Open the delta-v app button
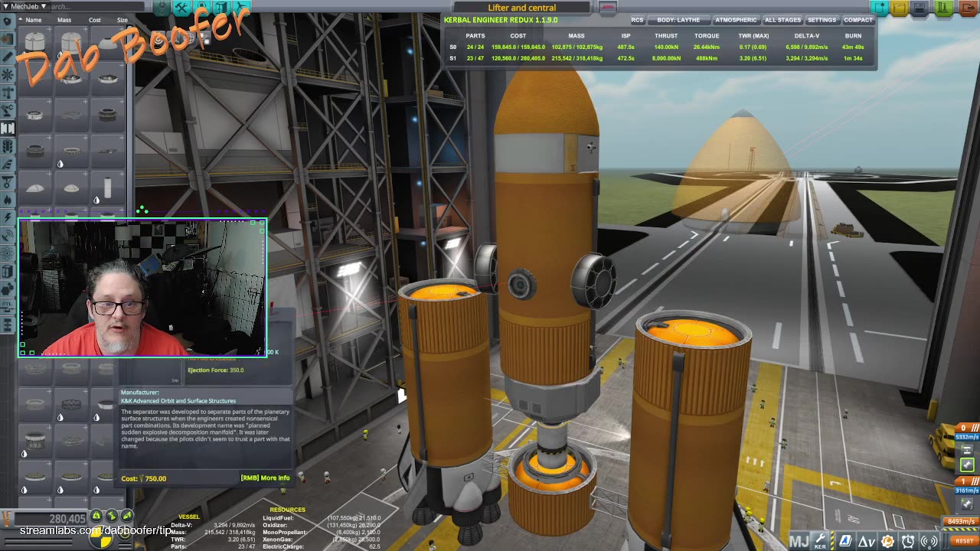 [x=867, y=541]
